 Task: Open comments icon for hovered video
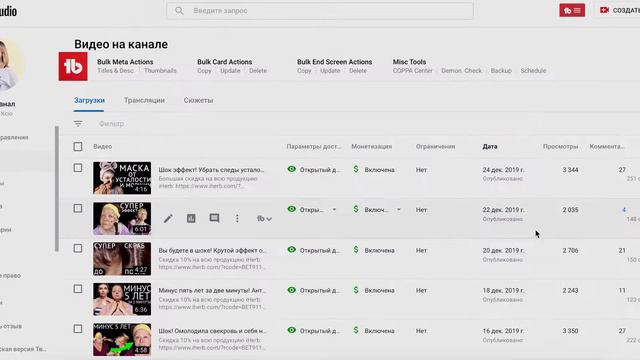pyautogui.click(x=214, y=218)
